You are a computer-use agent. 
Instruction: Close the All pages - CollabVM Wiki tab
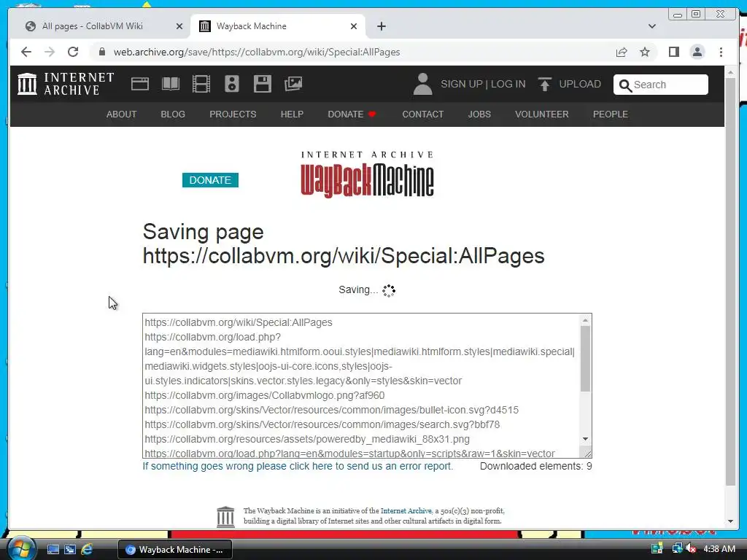coord(179,26)
